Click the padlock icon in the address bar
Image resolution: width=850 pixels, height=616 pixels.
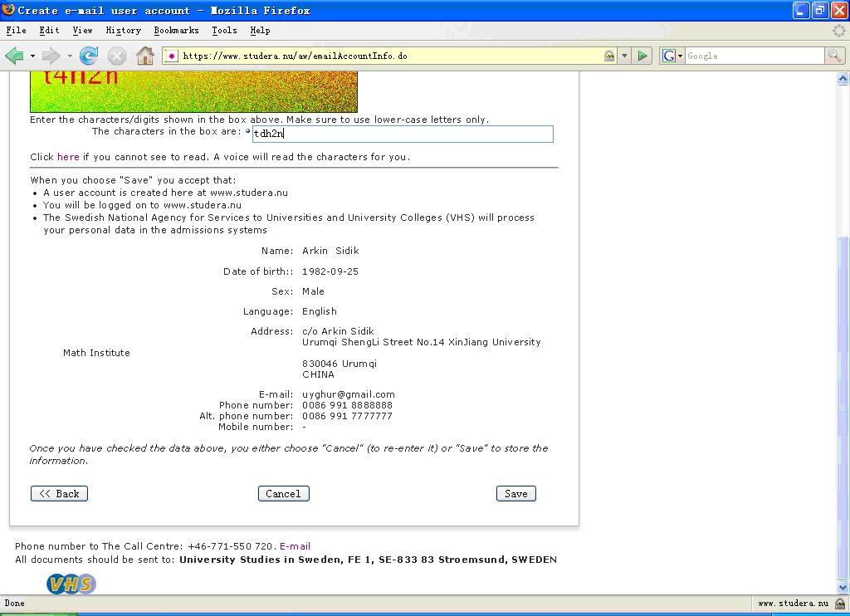tap(609, 56)
